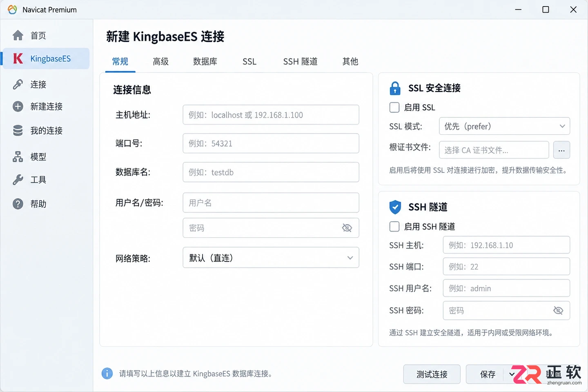Click the 用户名 input field
This screenshot has height=392, width=588.
click(x=271, y=203)
